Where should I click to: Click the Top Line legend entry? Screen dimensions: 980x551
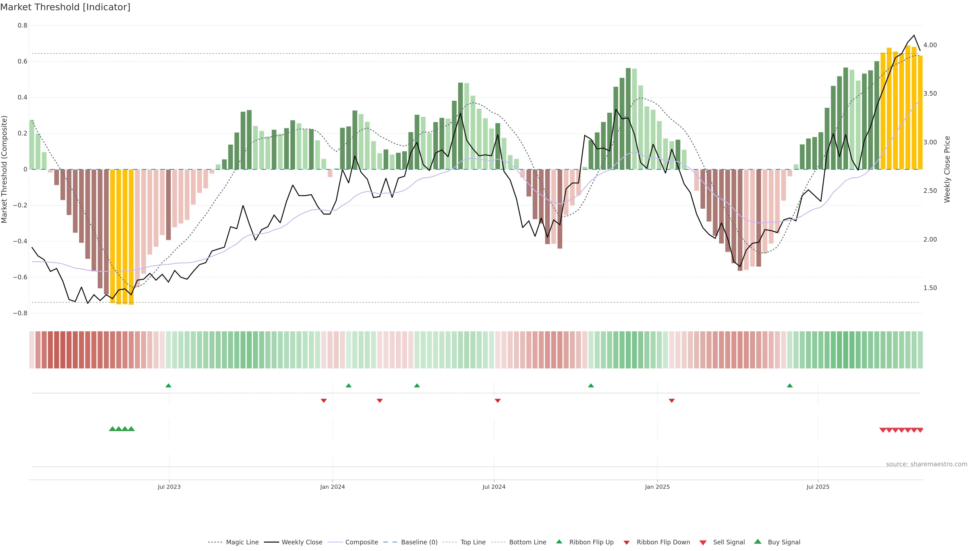(473, 542)
